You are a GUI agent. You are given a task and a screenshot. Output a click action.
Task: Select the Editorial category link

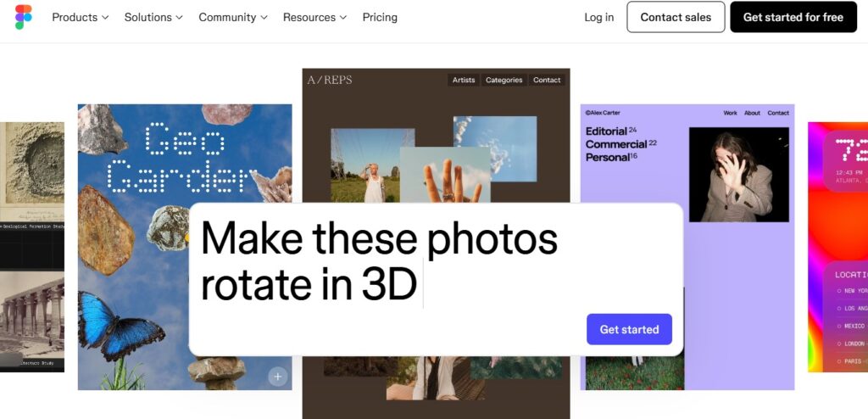[x=606, y=131]
